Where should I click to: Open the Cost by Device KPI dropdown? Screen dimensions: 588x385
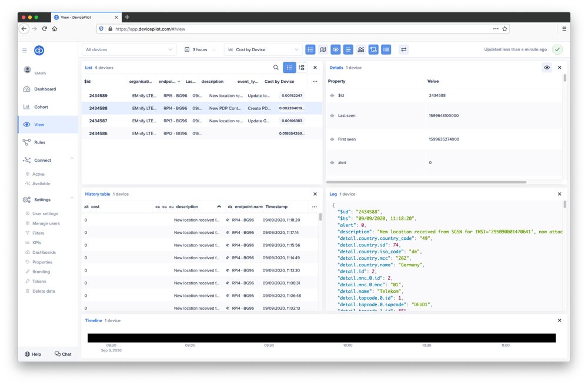263,49
